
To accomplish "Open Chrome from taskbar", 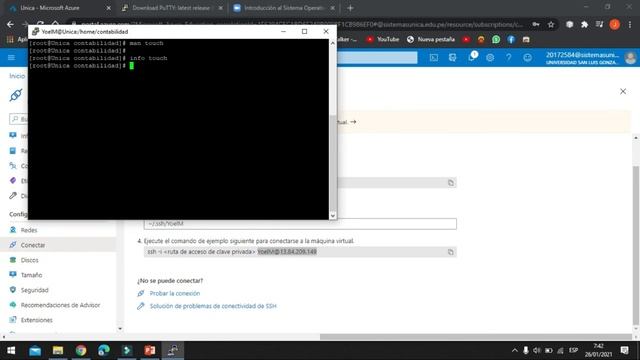I will 81,351.
